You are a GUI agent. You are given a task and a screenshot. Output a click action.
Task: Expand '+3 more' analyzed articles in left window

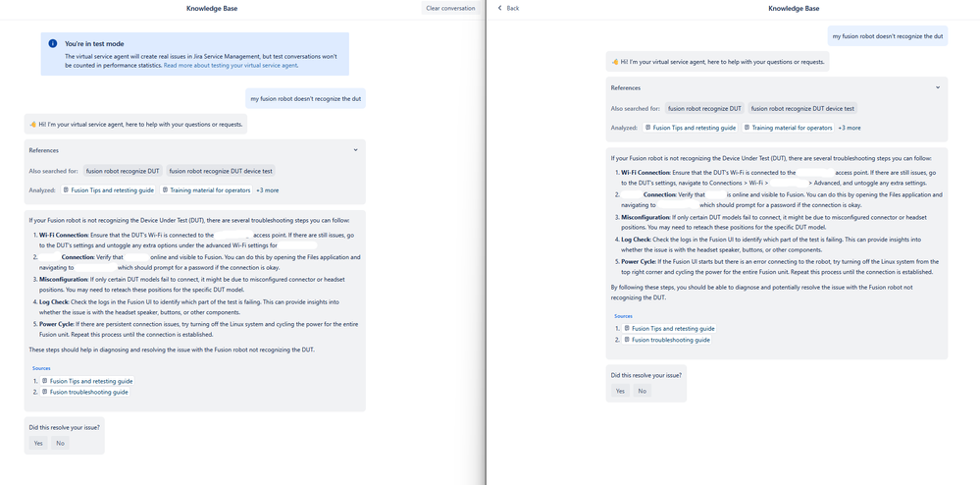click(x=268, y=189)
